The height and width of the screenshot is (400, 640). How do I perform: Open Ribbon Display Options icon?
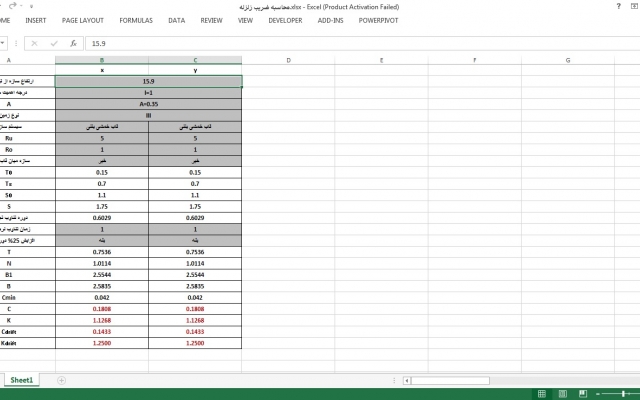(634, 6)
